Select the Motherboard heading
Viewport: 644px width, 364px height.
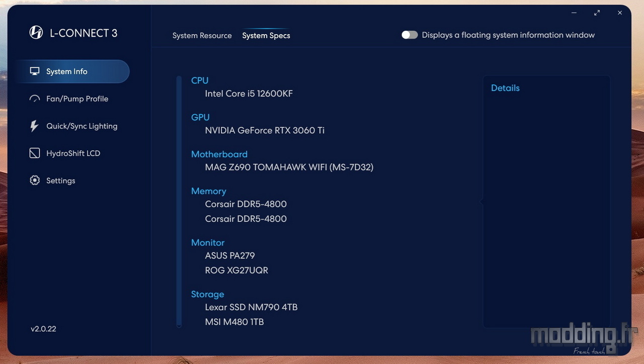point(219,154)
